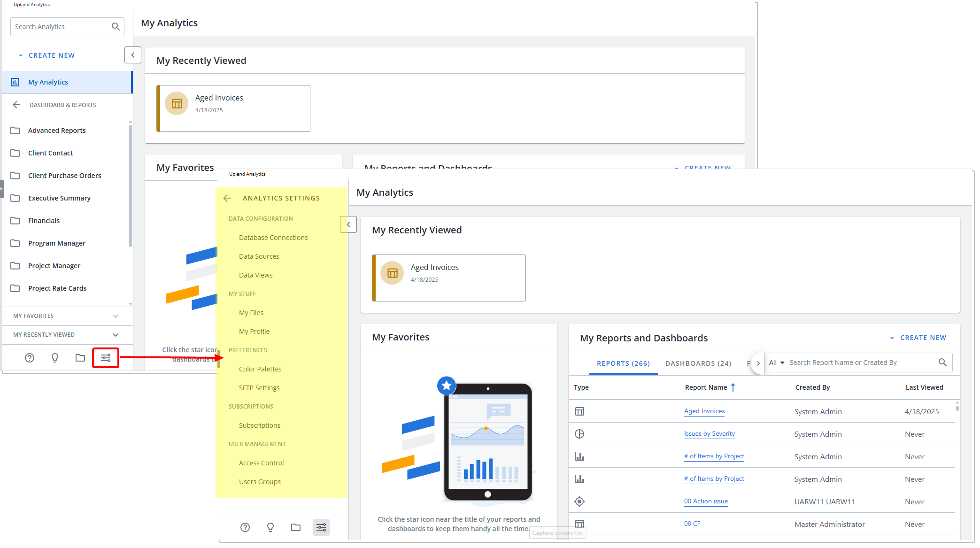980x548 pixels.
Task: Open the All filter dropdown in reports
Action: [777, 363]
